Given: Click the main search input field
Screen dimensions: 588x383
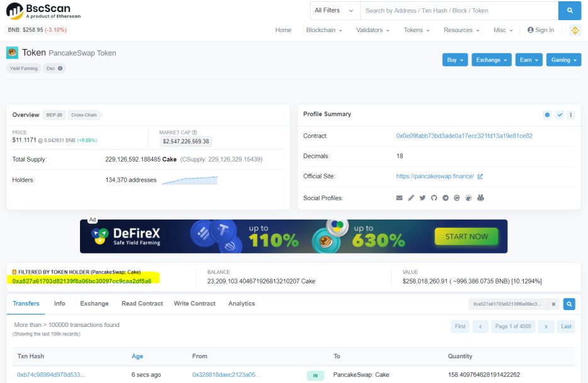Looking at the screenshot, I should tap(459, 11).
